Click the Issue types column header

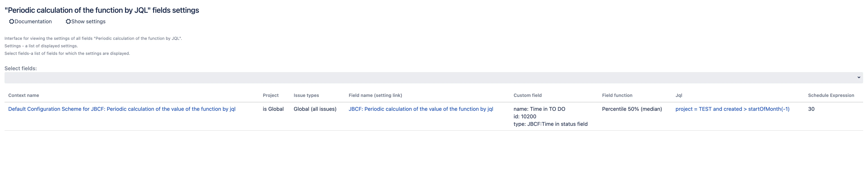pyautogui.click(x=306, y=95)
